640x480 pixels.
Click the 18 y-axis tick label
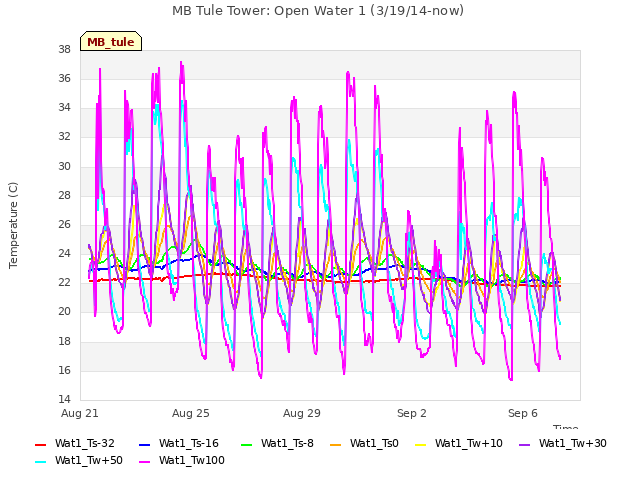(x=64, y=341)
